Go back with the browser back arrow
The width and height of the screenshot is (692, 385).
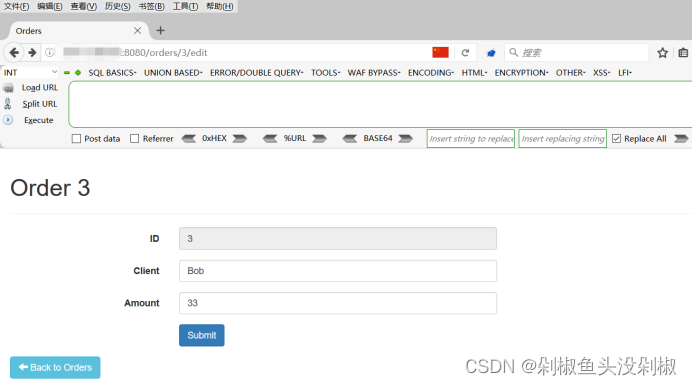coord(14,53)
